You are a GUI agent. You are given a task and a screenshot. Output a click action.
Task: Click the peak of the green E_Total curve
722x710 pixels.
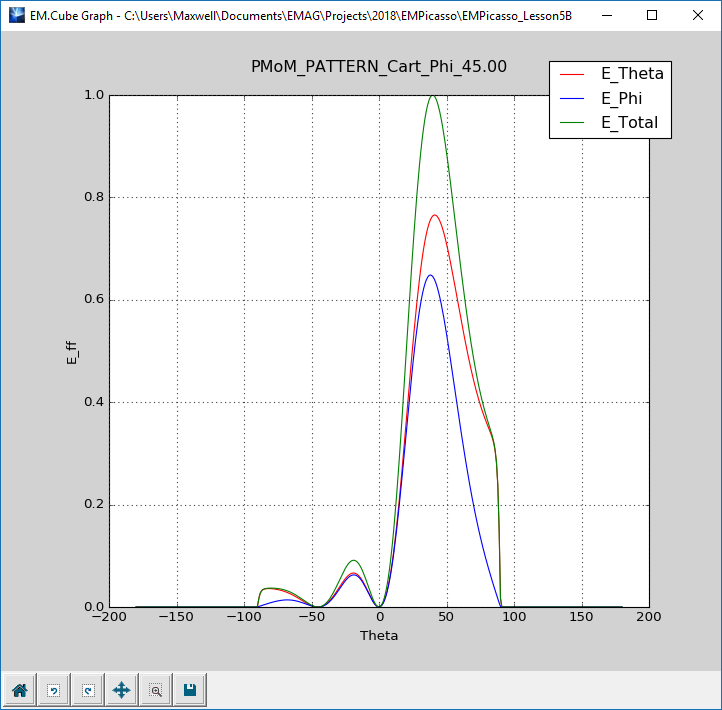pos(433,96)
